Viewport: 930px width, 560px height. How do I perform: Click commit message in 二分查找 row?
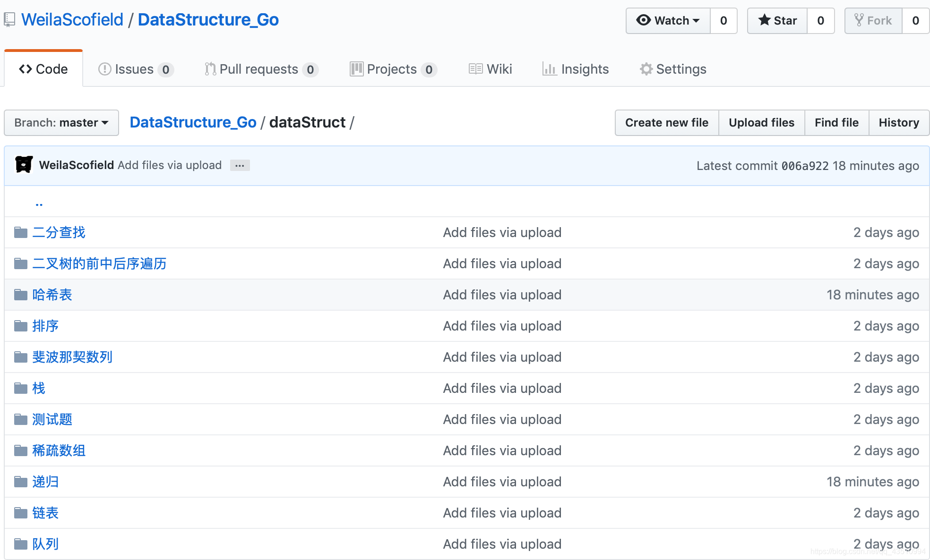tap(502, 232)
